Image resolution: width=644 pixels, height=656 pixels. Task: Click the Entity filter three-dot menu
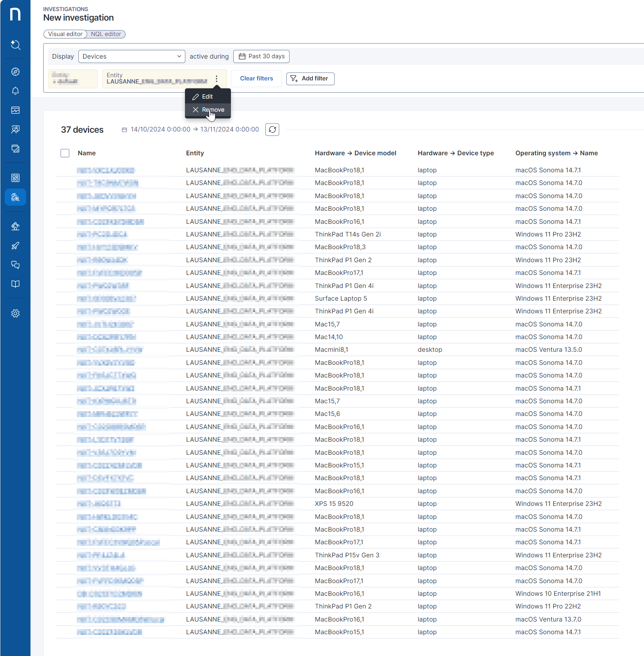(217, 79)
